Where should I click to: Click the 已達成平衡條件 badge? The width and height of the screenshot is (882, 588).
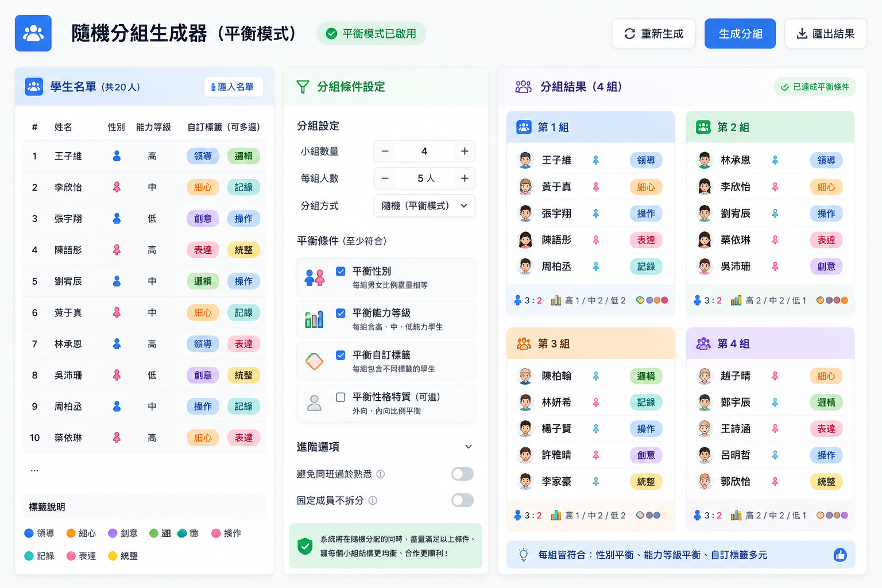pyautogui.click(x=815, y=87)
